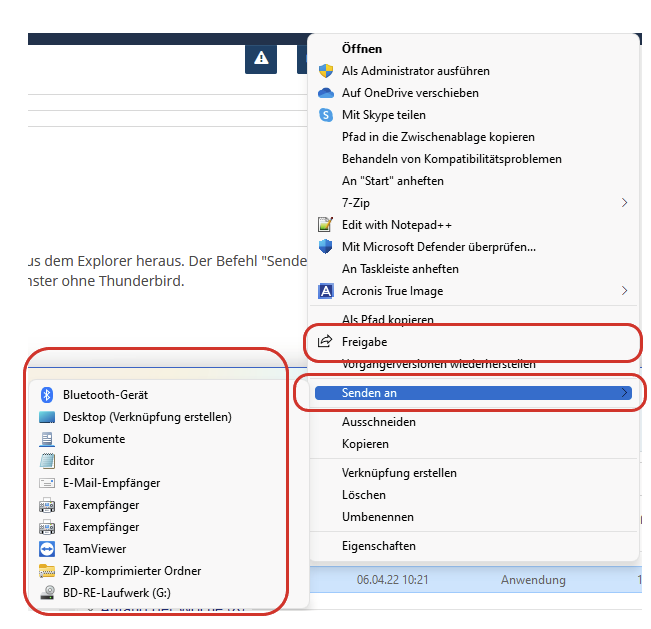Click the warning triangle button
The image size is (651, 629).
[x=261, y=58]
